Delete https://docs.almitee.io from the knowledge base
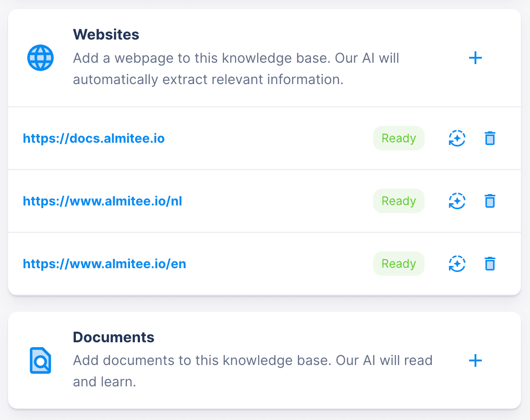530x420 pixels. tap(490, 138)
